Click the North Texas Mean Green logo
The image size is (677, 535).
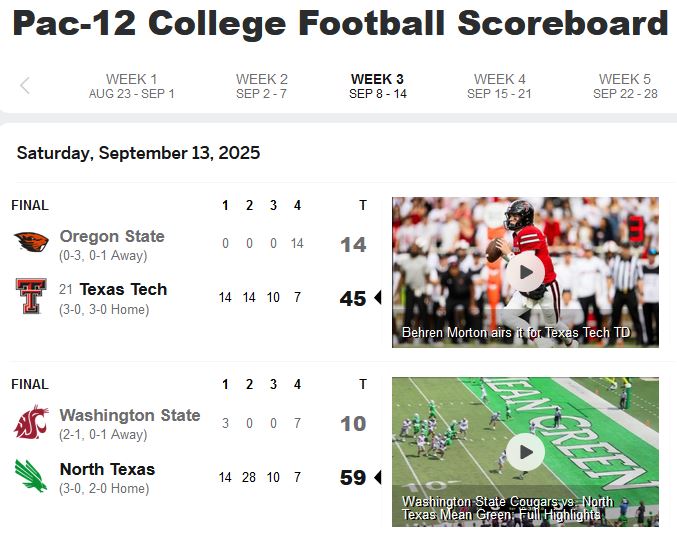pos(31,475)
